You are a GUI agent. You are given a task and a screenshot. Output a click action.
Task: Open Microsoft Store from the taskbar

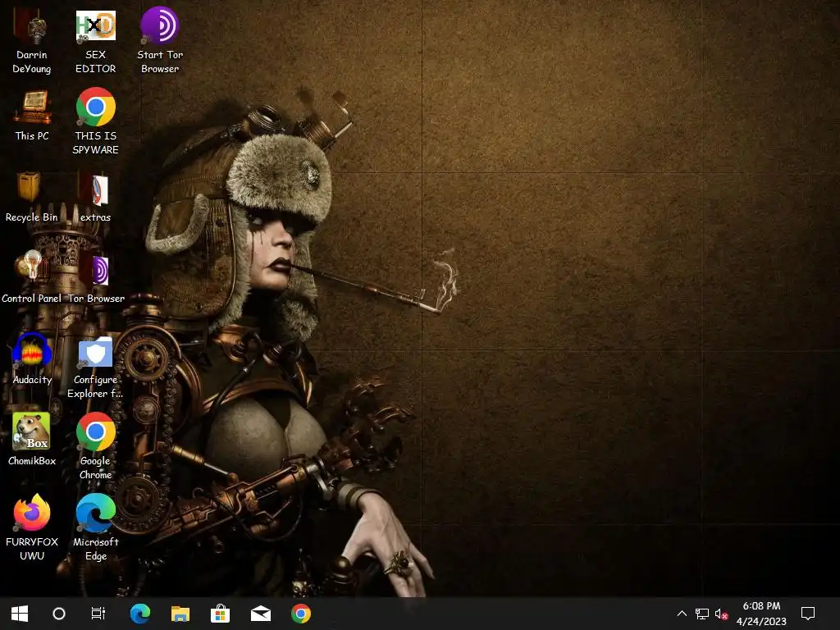tap(220, 614)
